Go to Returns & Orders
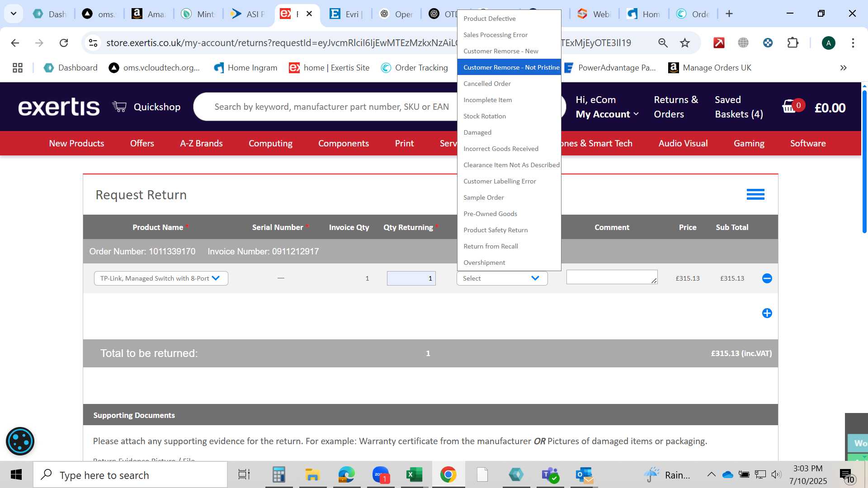The image size is (868, 488). tap(676, 107)
